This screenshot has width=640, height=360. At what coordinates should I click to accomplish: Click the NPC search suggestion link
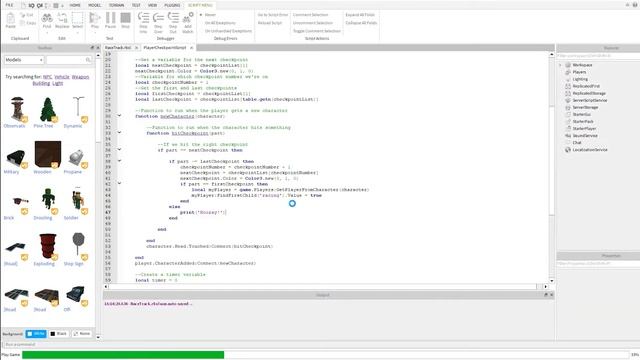point(47,77)
